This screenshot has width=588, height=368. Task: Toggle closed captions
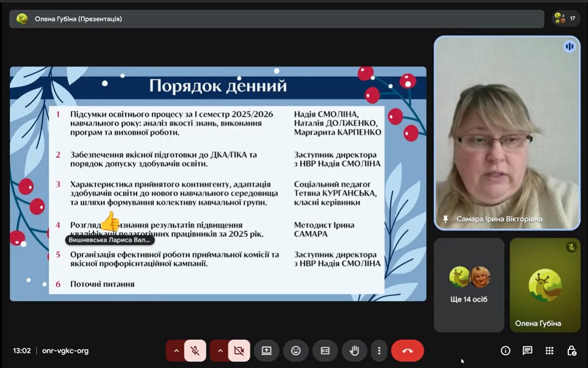click(325, 351)
